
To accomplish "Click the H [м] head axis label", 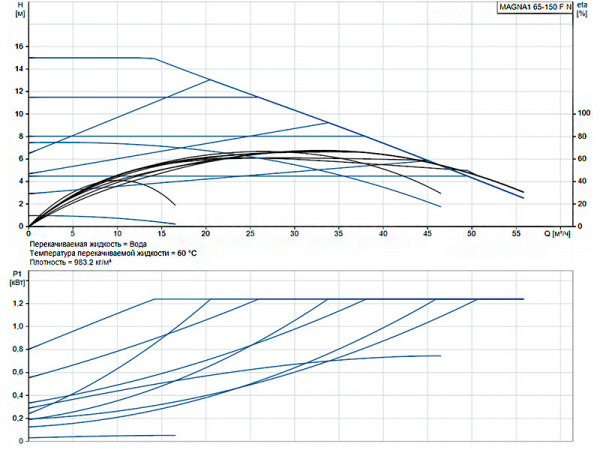I will tap(16, 13).
